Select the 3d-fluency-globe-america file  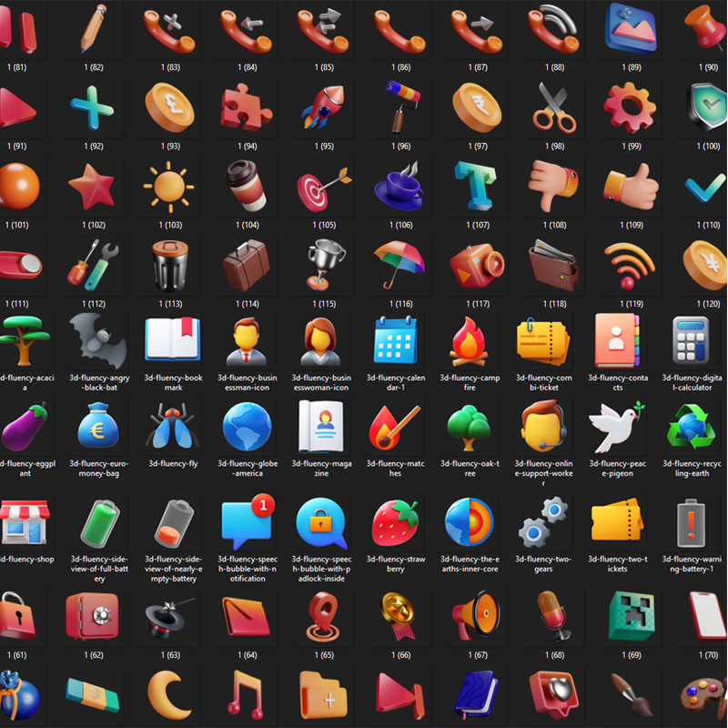247,426
